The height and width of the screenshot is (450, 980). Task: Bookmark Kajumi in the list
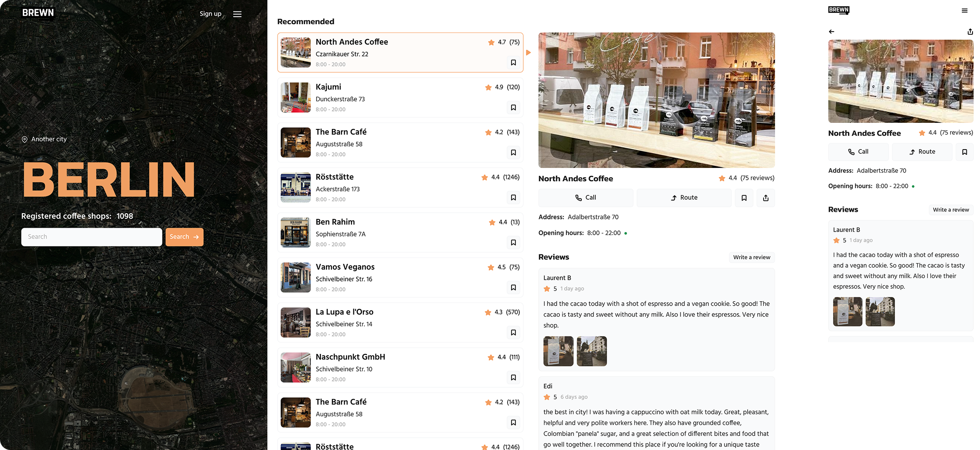[513, 107]
